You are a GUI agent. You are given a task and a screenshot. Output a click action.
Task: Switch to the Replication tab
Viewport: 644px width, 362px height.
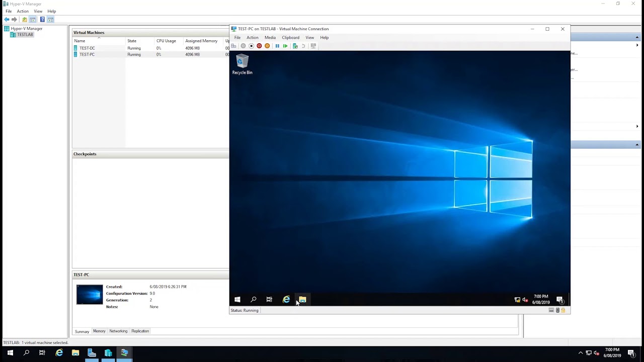140,331
